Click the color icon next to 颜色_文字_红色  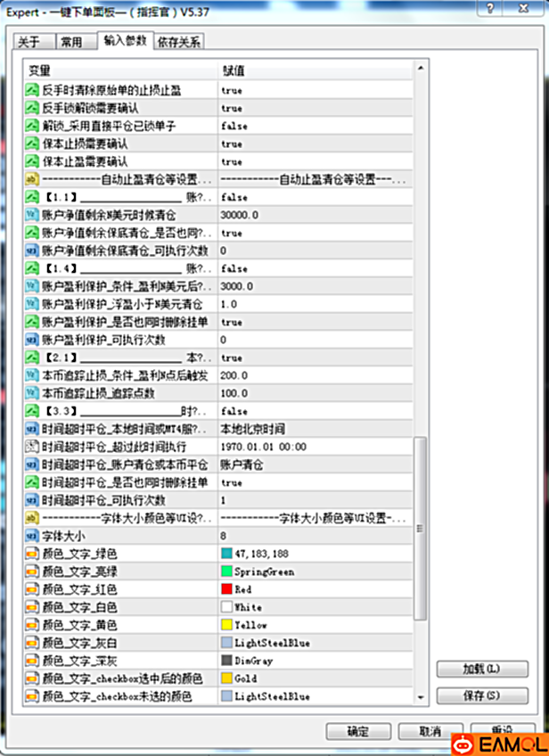(x=33, y=589)
